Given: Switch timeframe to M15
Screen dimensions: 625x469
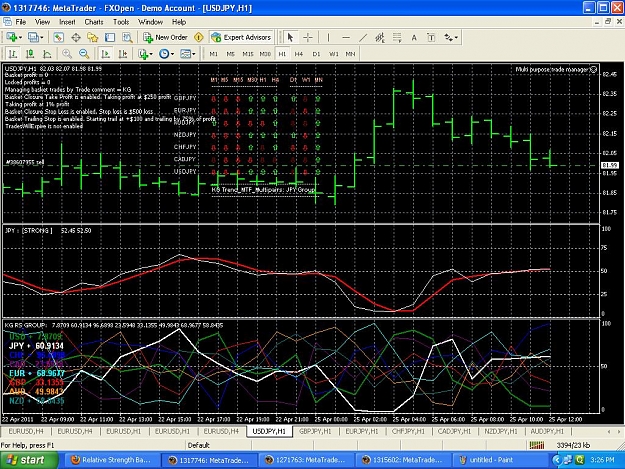Looking at the screenshot, I should pos(248,54).
